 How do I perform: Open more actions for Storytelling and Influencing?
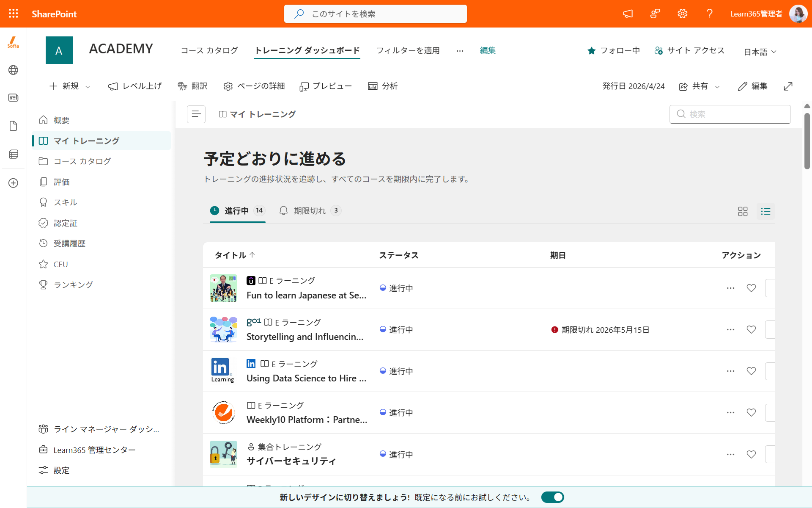pyautogui.click(x=730, y=329)
